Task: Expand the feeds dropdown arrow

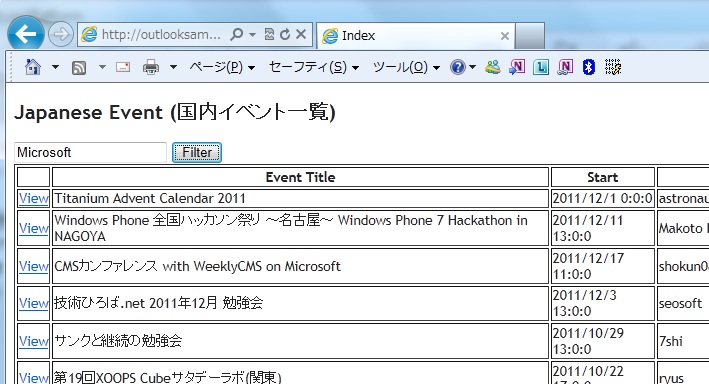Action: pos(102,67)
